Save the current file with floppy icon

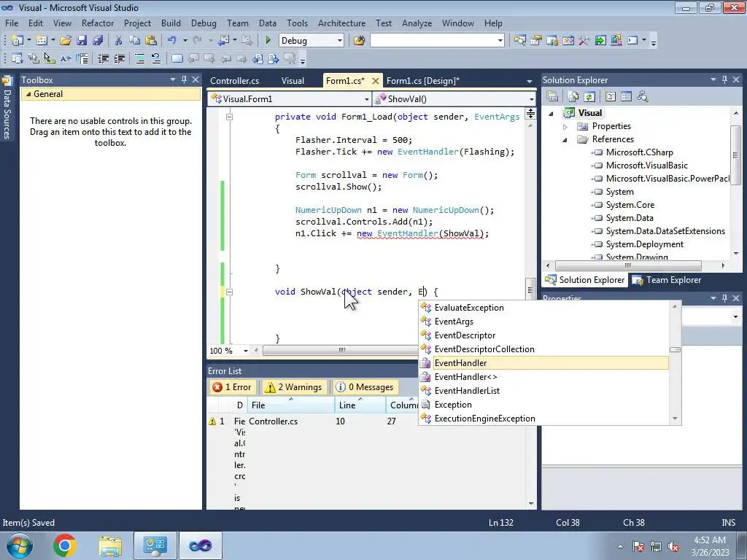82,41
